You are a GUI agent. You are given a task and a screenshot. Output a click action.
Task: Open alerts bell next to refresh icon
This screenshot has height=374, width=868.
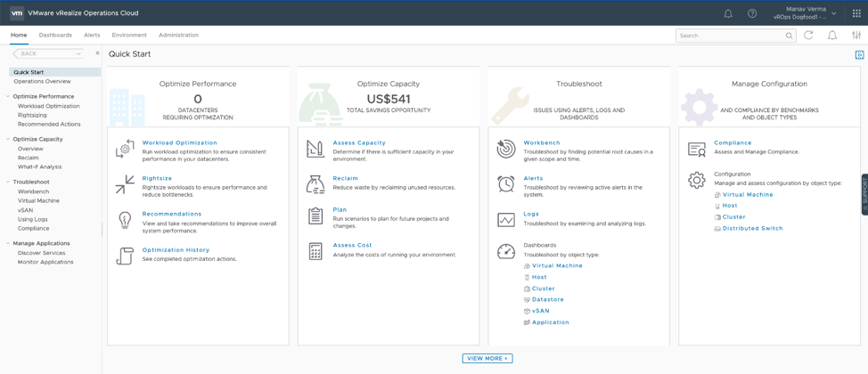832,36
